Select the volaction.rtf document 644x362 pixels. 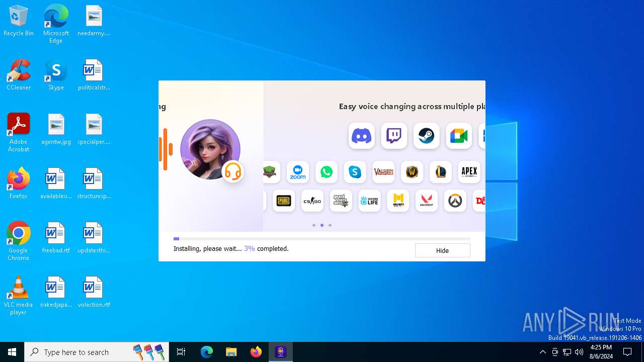tap(94, 293)
